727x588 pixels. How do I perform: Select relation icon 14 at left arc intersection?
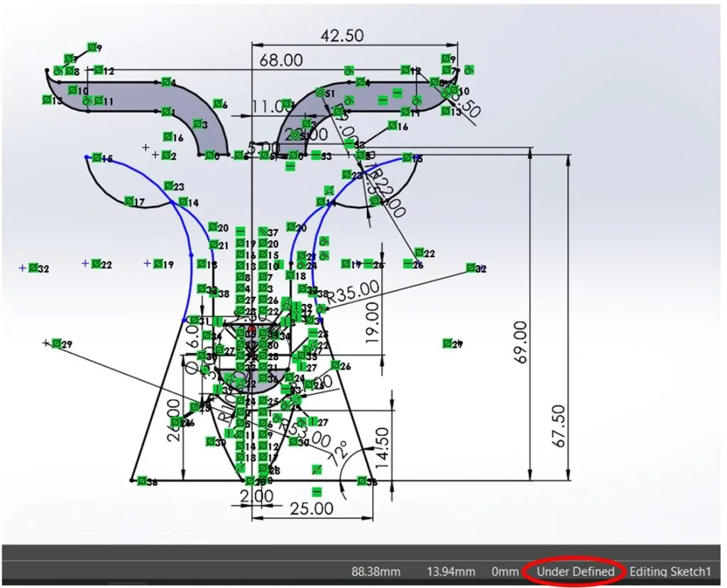[183, 202]
